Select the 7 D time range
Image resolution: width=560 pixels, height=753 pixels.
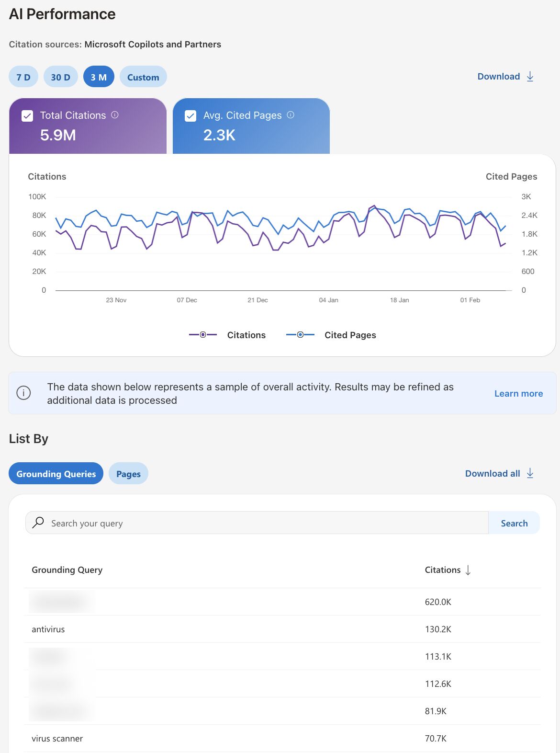click(x=23, y=77)
